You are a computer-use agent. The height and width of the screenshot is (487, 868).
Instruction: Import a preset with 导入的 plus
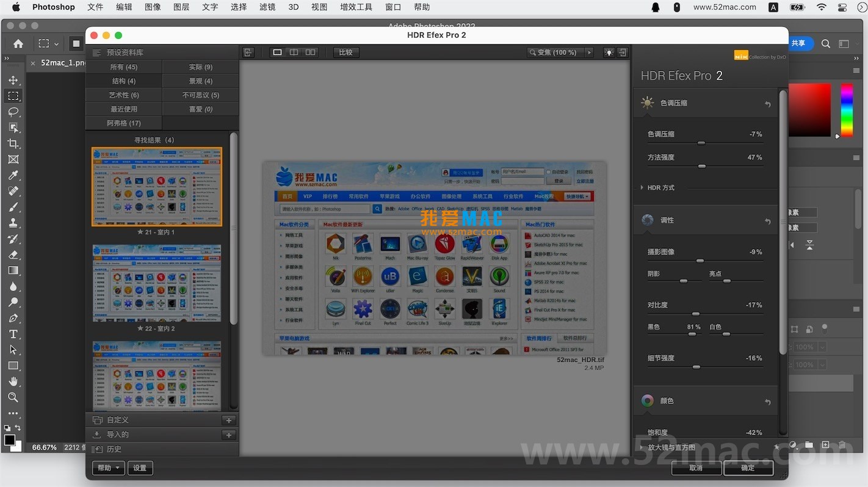point(229,435)
